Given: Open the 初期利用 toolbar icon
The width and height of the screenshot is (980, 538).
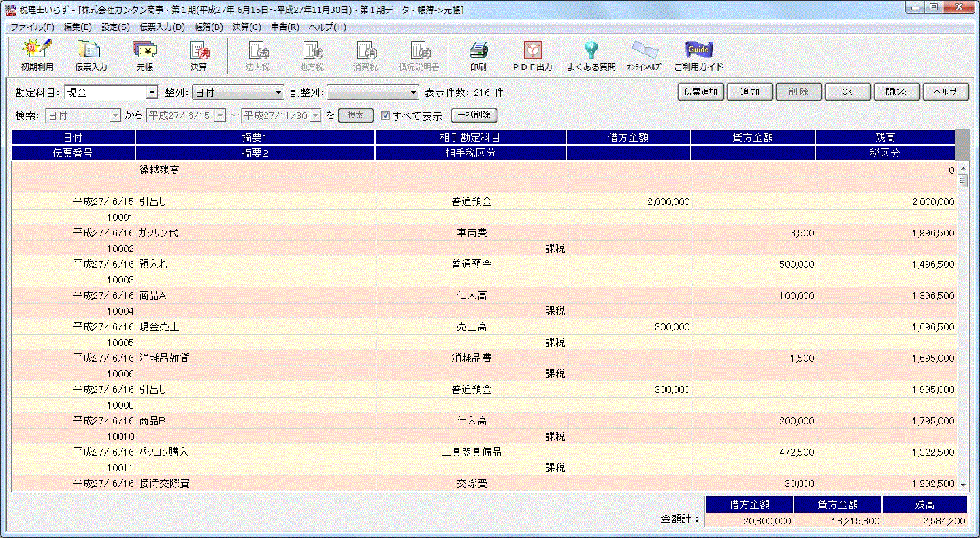Looking at the screenshot, I should point(37,55).
